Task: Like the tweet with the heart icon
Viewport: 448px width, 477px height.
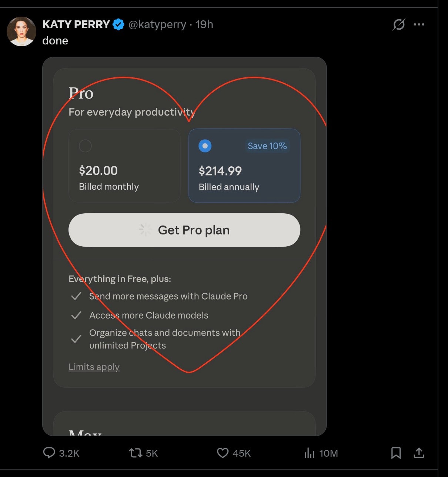Action: coord(223,453)
